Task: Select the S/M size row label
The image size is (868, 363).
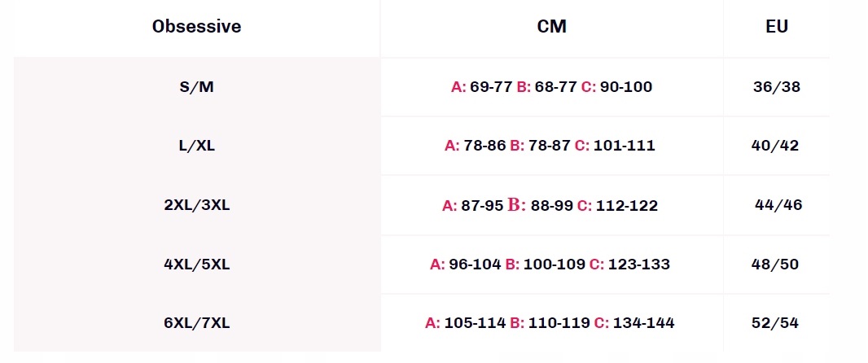Action: (x=196, y=87)
